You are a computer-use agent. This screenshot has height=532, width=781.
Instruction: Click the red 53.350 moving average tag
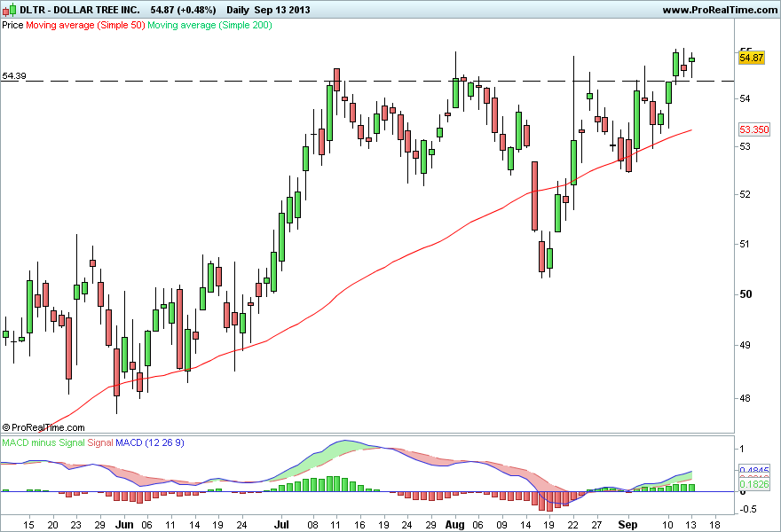coord(754,129)
